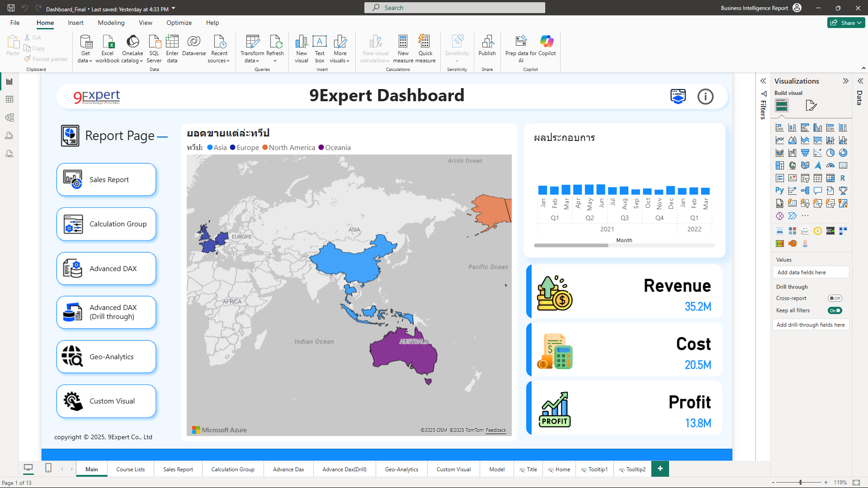Open Model view from the left sidebar
The width and height of the screenshot is (868, 488).
coord(9,117)
